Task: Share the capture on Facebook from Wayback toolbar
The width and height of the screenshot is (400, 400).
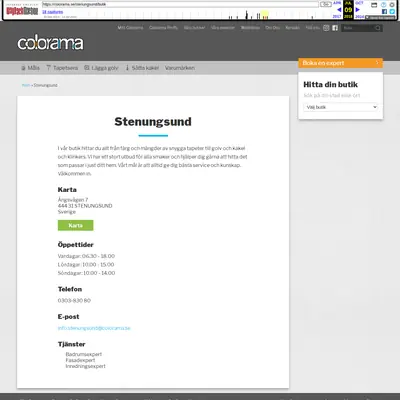Action: click(x=384, y=11)
